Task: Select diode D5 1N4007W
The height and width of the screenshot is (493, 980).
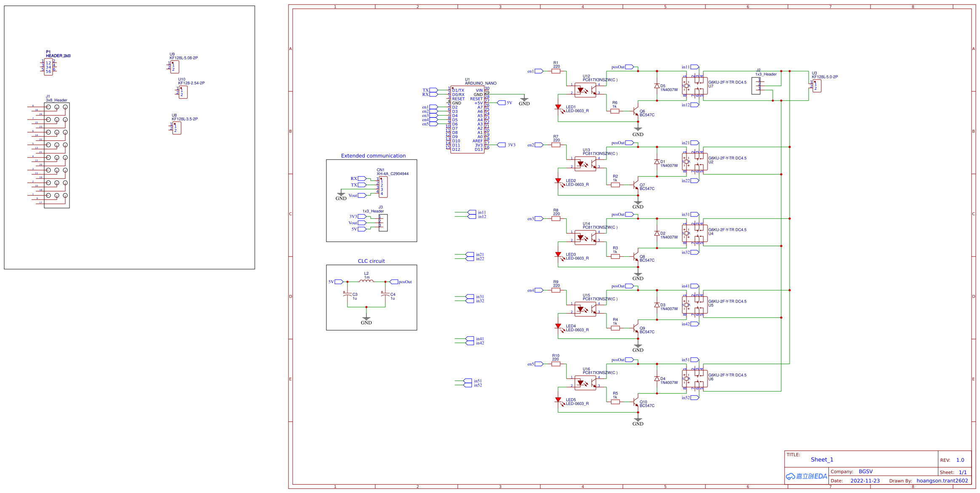Action: (657, 86)
